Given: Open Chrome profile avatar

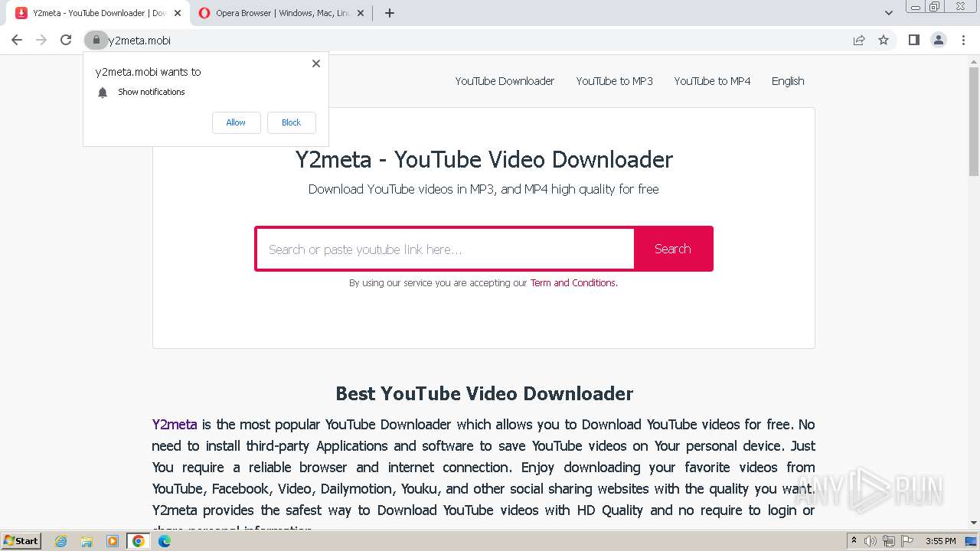Looking at the screenshot, I should (x=939, y=40).
